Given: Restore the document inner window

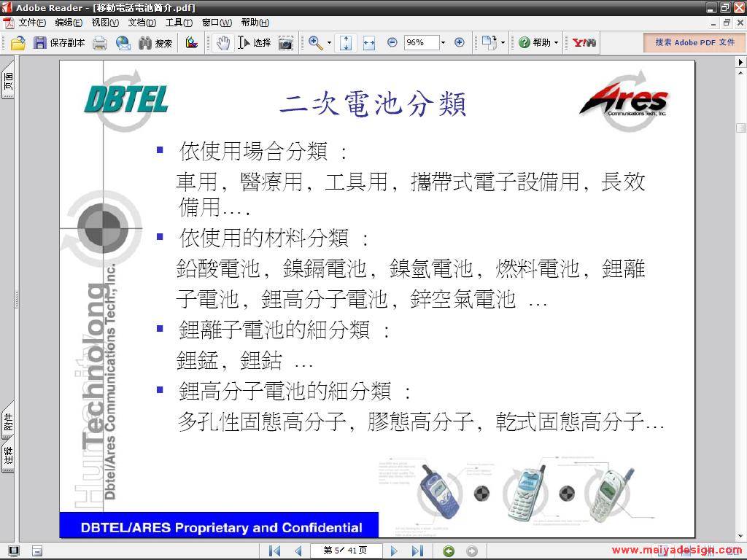Looking at the screenshot, I should coord(727,23).
